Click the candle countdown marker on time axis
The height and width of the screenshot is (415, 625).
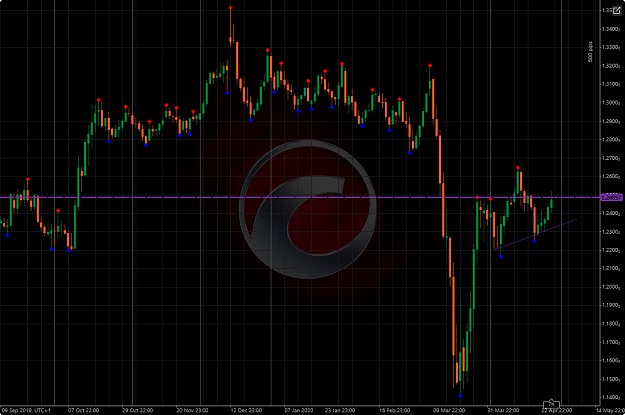tap(551, 404)
